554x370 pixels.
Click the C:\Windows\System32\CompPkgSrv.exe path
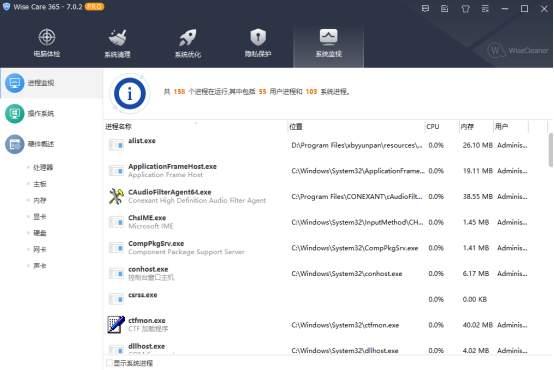click(354, 248)
